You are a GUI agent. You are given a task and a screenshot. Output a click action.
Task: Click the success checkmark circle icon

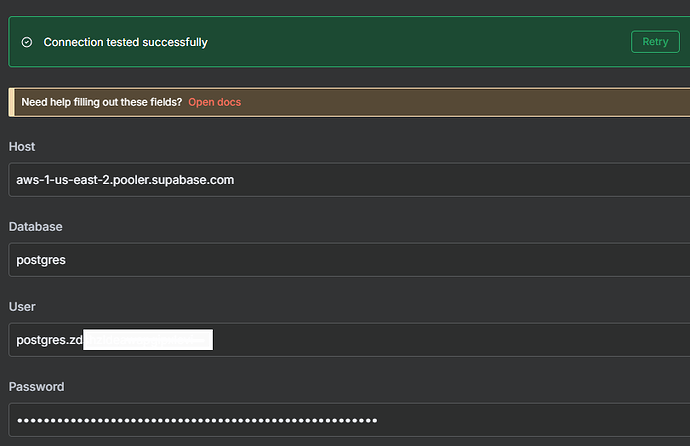tap(27, 42)
